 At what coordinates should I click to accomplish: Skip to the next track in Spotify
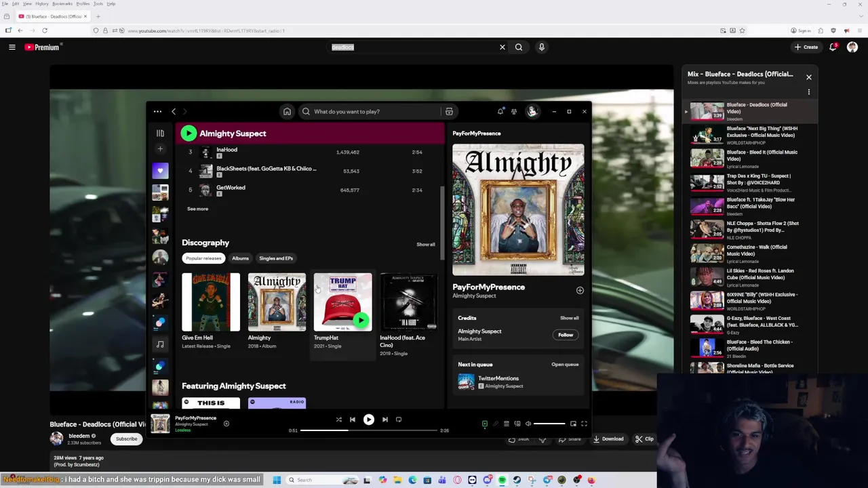pos(384,420)
